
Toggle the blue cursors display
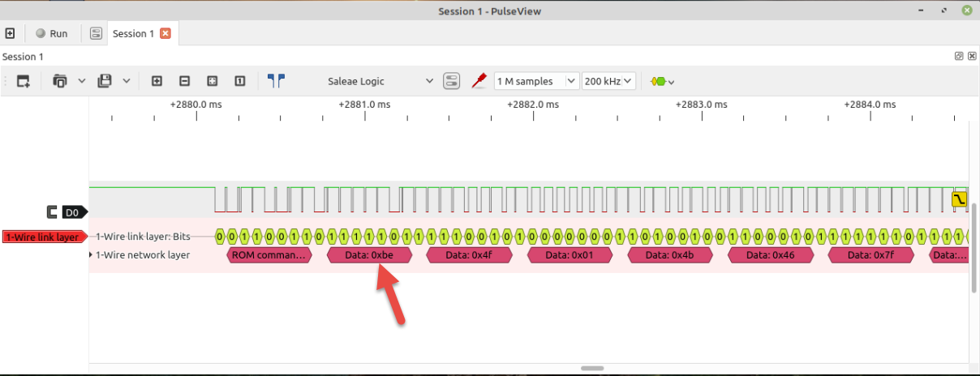276,81
